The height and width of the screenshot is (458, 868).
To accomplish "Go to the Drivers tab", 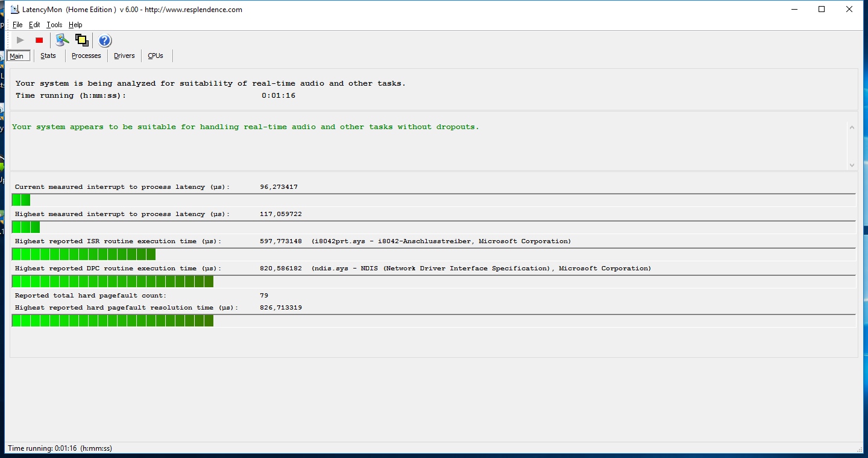I will tap(124, 56).
